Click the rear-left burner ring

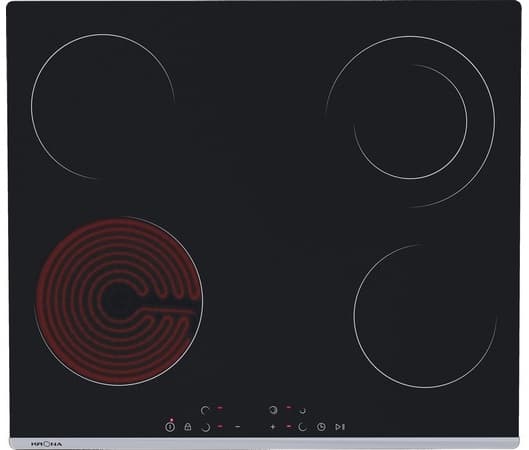pos(103,106)
